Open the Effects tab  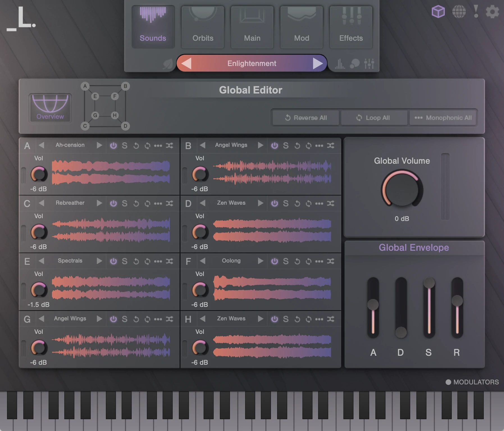(351, 27)
